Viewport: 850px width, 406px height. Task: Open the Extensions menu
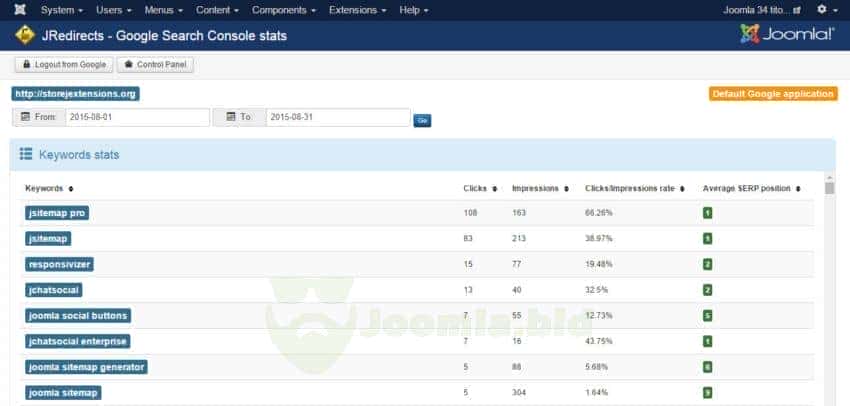(x=358, y=10)
